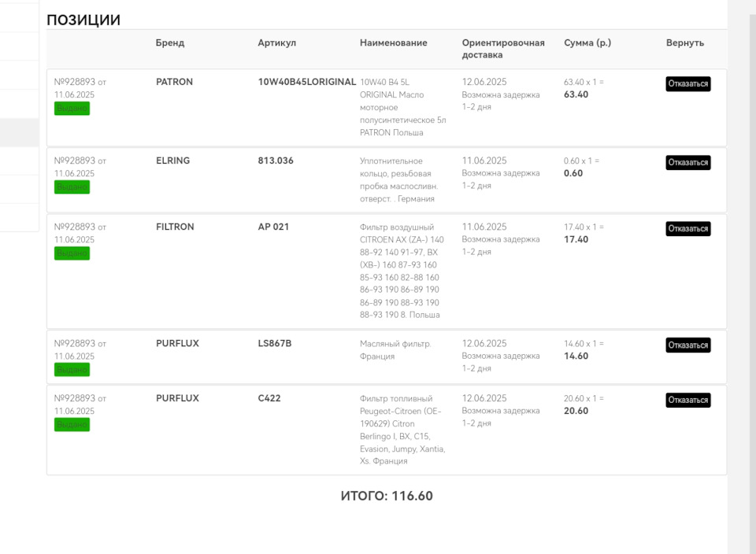Viewport: 756px width, 554px height.
Task: Click the Выдано badge in the C422 row
Action: [x=72, y=425]
